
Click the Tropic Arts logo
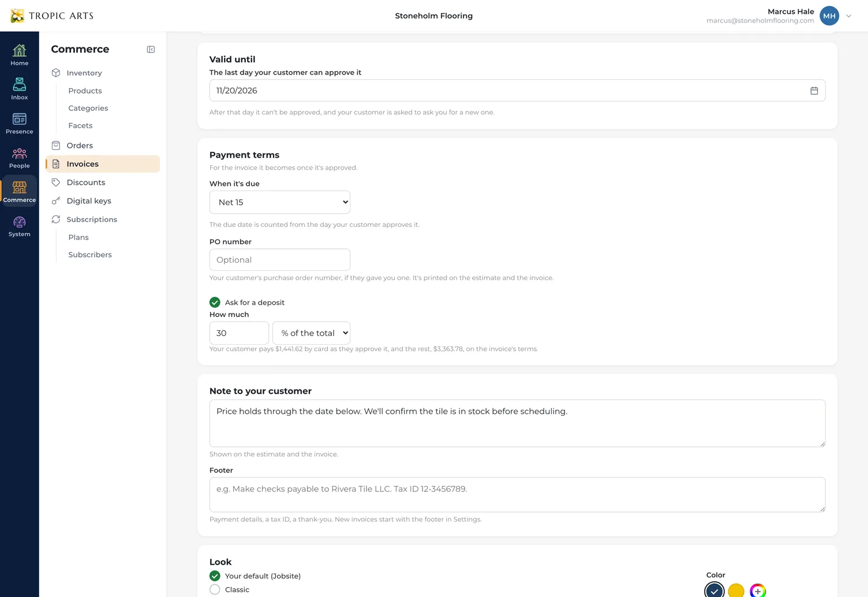tap(52, 16)
